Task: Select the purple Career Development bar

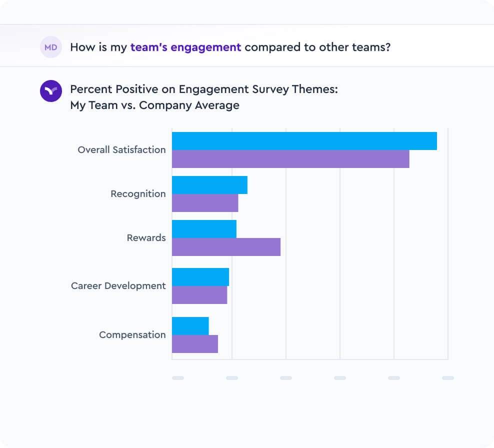Action: pos(199,295)
